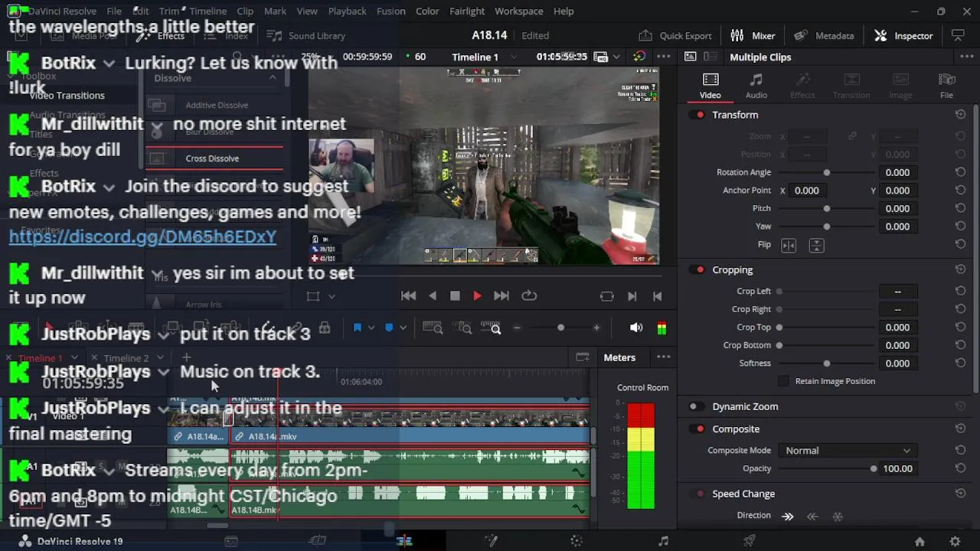The image size is (980, 551).
Task: Open the marker color dropdown
Action: 403,328
